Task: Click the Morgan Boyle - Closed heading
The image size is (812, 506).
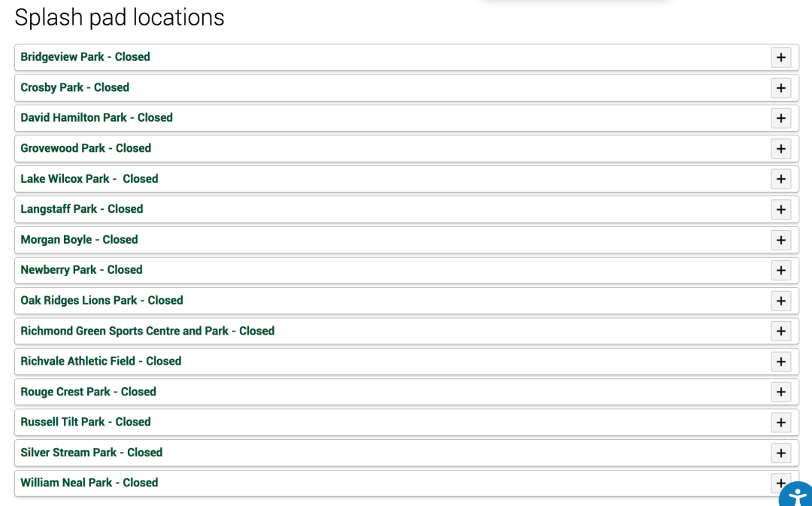Action: 79,240
